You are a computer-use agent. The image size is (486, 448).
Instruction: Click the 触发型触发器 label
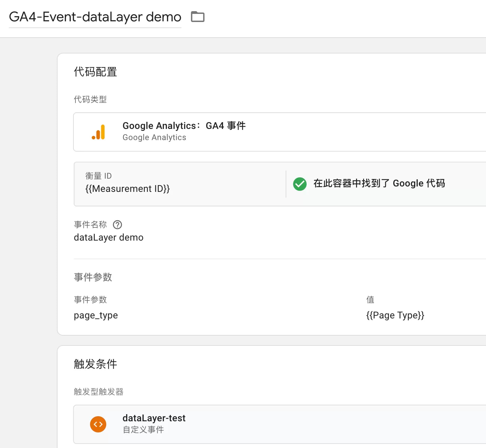coord(98,392)
